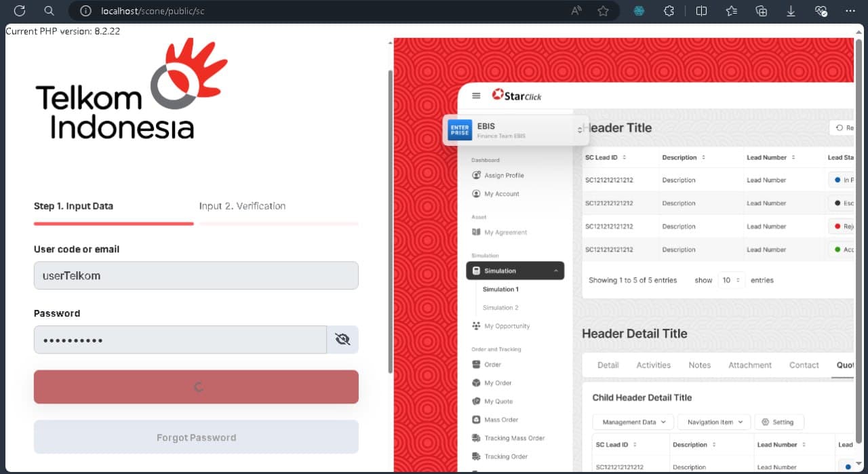Click the My Quote icon
Image resolution: width=868 pixels, height=474 pixels.
click(x=476, y=401)
